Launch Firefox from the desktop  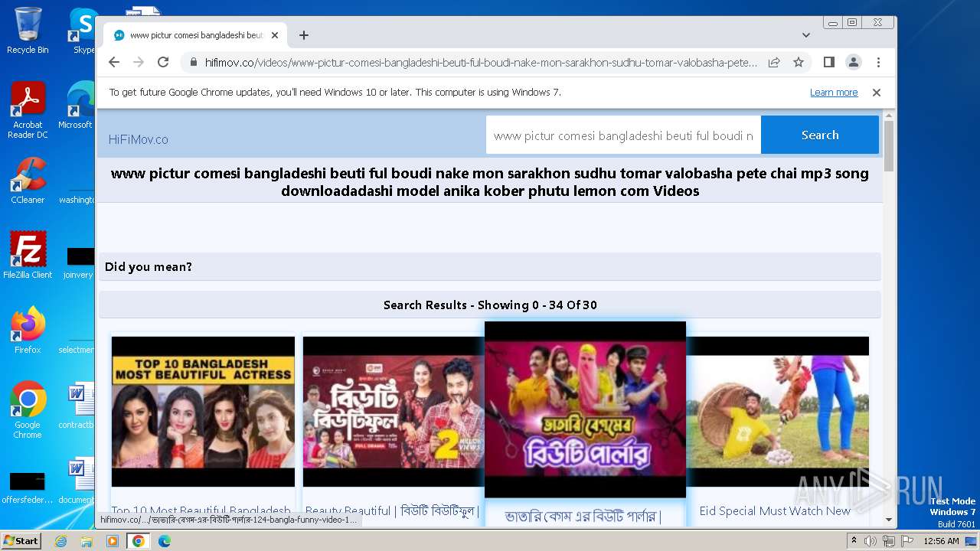pos(28,330)
